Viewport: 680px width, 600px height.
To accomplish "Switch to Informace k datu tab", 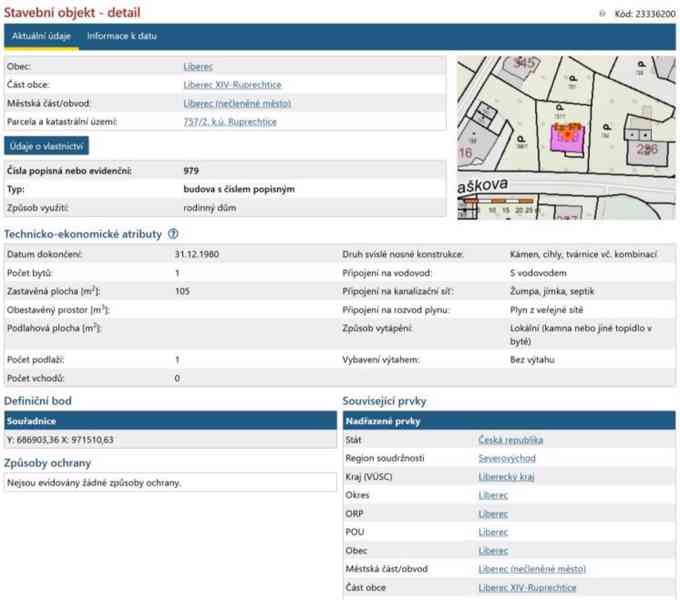I will pyautogui.click(x=122, y=36).
